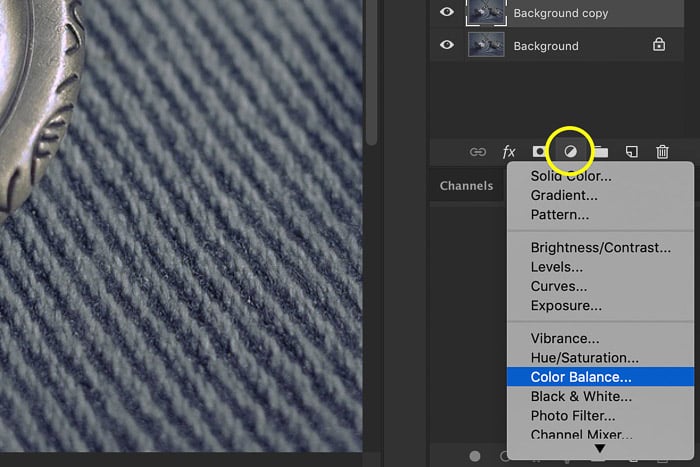Click the new adjustment layer icon

click(x=570, y=152)
